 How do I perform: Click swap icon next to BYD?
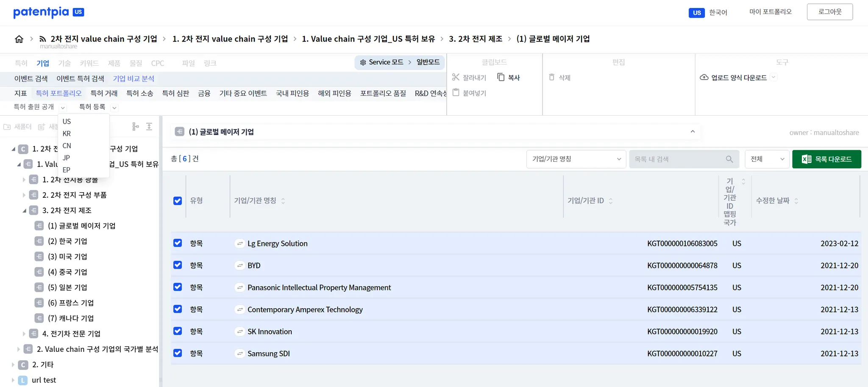pos(240,265)
